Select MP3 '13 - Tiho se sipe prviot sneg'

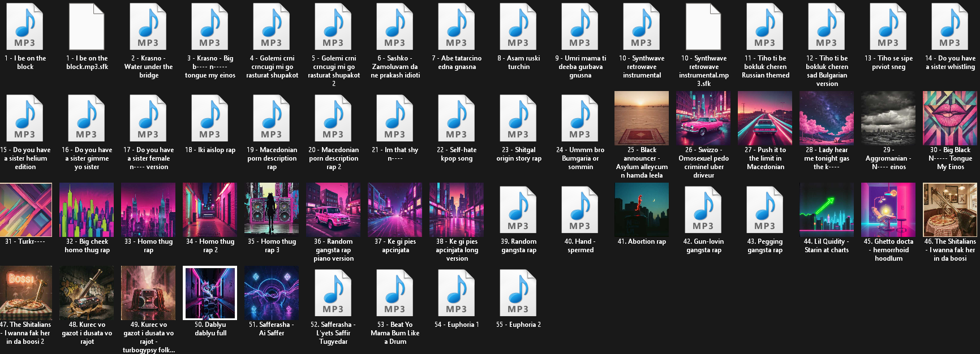coord(888,27)
